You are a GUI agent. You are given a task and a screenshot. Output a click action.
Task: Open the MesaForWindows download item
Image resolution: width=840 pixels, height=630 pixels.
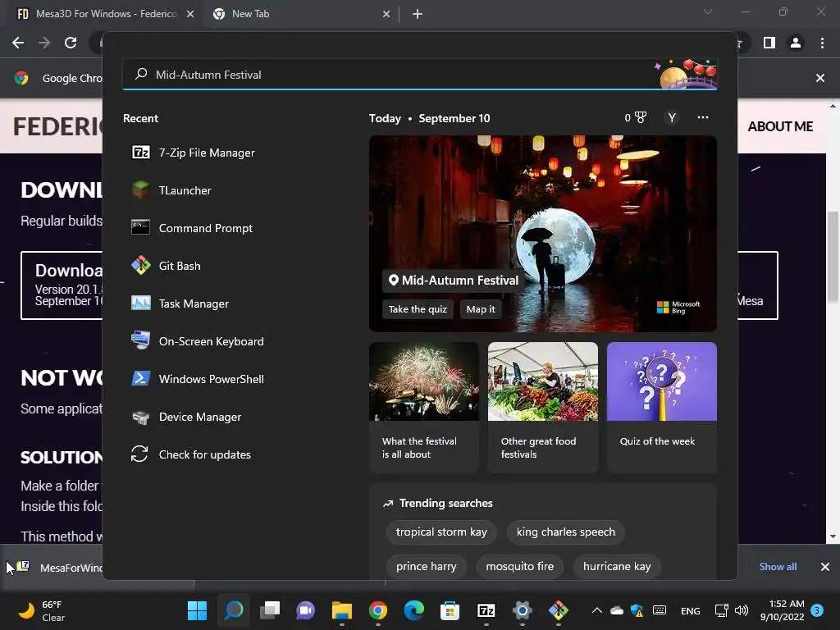(x=59, y=568)
